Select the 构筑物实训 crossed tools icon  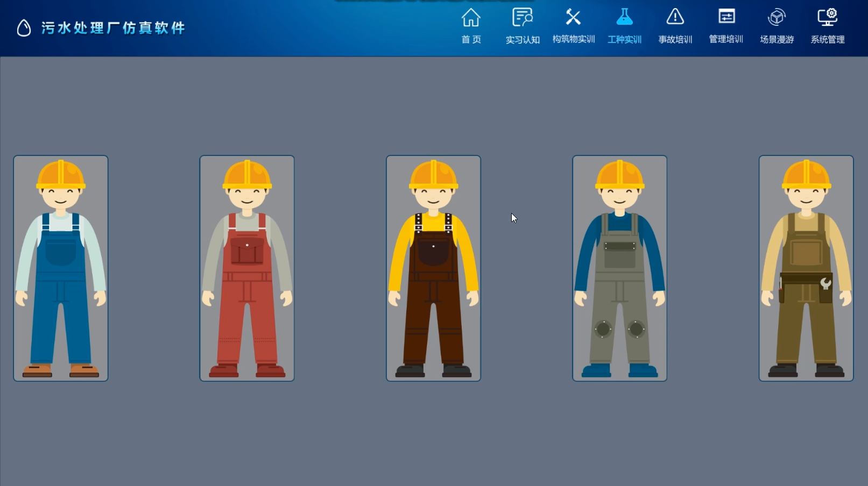(573, 18)
